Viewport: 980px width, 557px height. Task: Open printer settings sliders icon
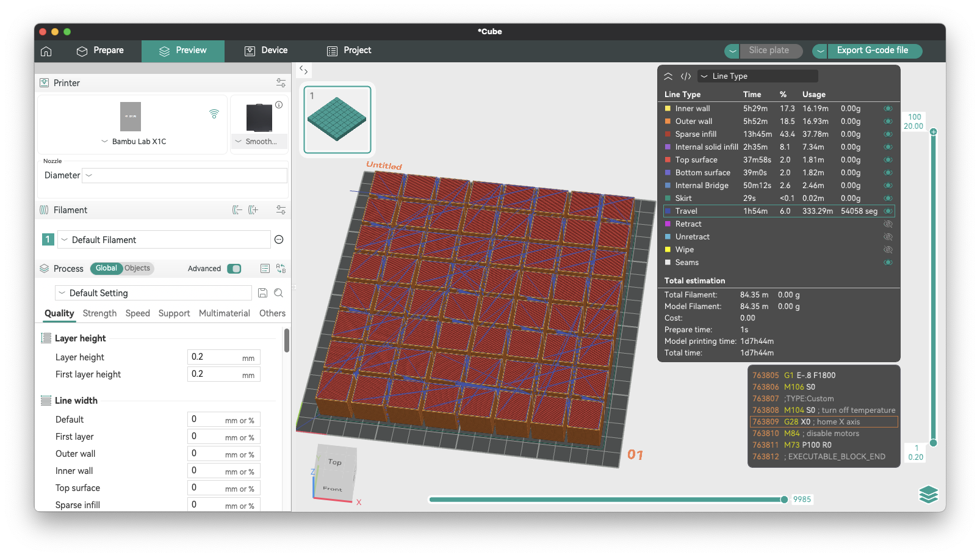(x=281, y=83)
